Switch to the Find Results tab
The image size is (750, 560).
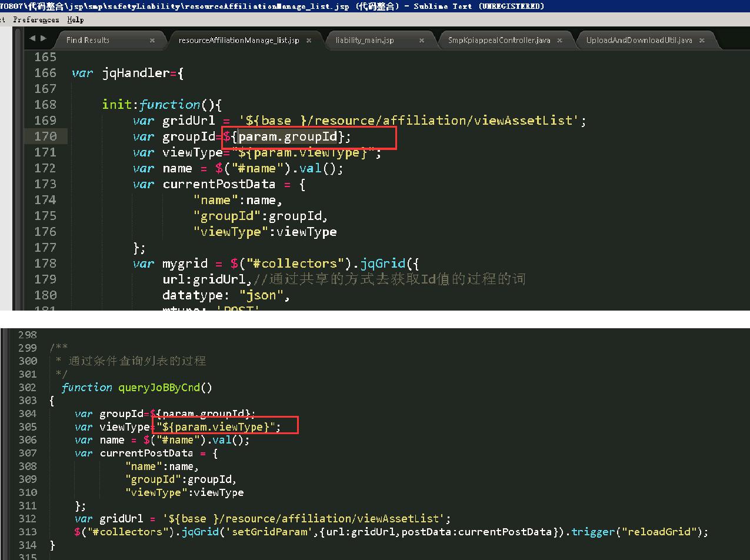pos(88,40)
